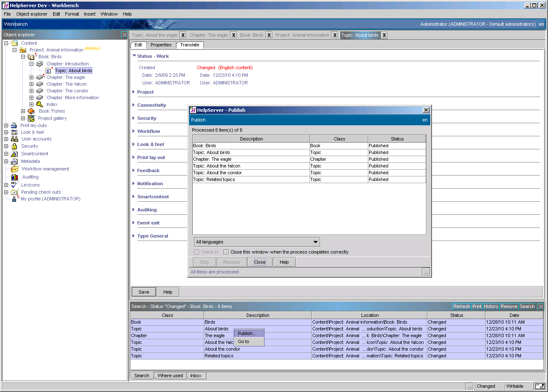
Task: Click Remove in search panel toolbar
Action: point(509,306)
